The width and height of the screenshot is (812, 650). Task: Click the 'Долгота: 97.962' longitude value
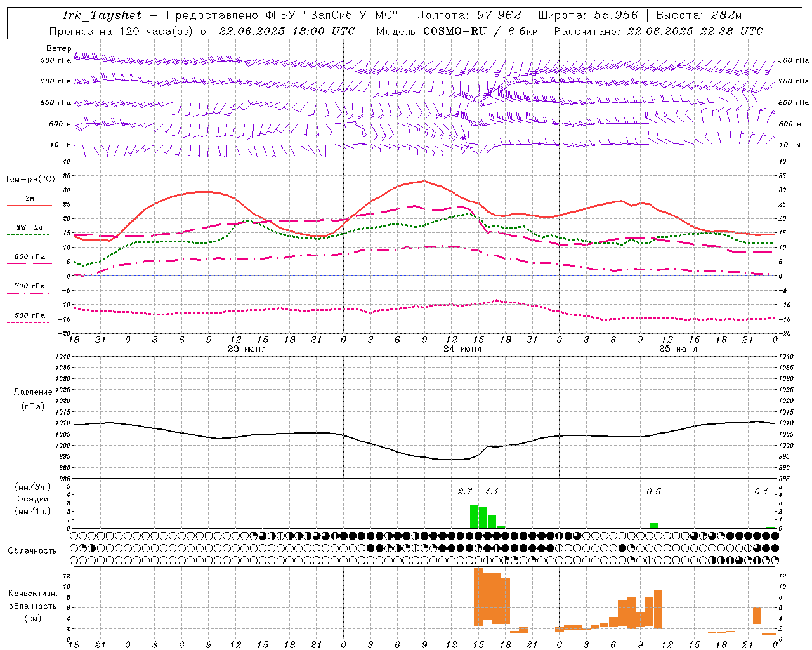pos(468,15)
